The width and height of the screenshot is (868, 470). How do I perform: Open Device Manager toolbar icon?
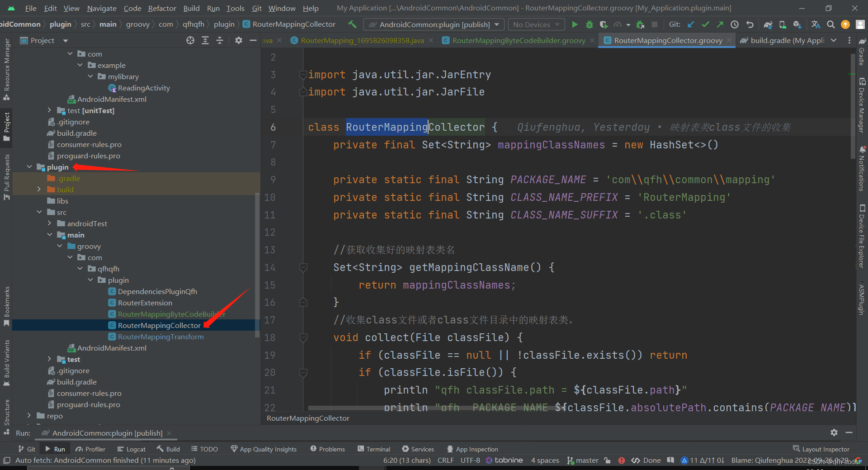783,24
